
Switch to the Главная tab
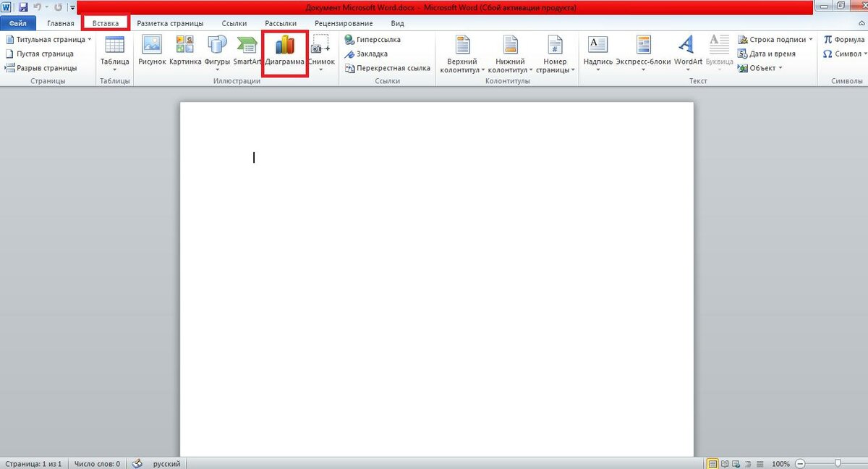coord(61,23)
